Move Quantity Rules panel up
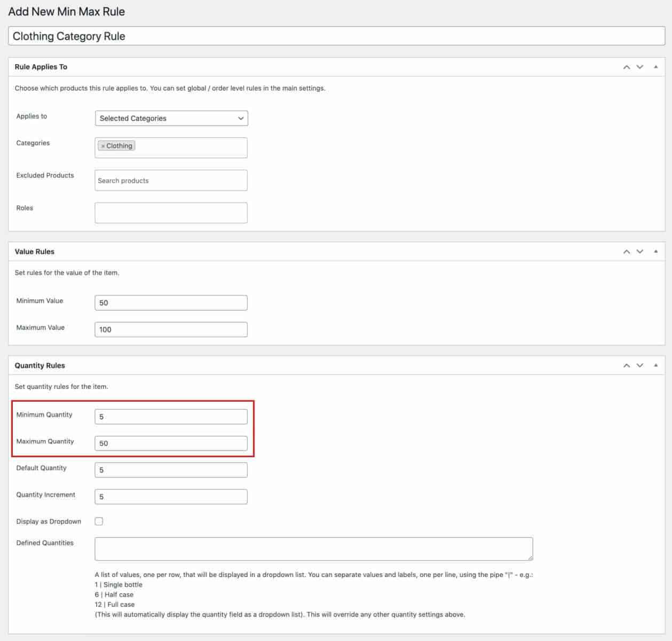Viewport: 672px width, 641px height. tap(627, 366)
